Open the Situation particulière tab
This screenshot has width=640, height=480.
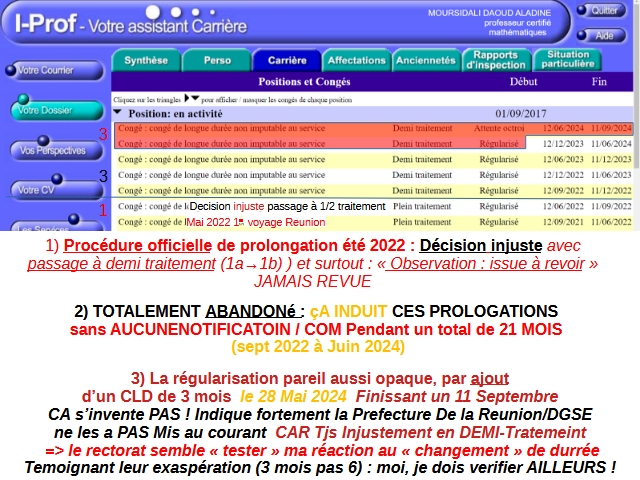[568, 60]
